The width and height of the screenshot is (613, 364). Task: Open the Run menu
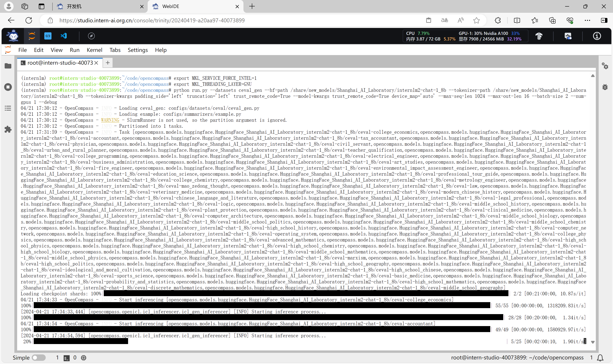75,50
